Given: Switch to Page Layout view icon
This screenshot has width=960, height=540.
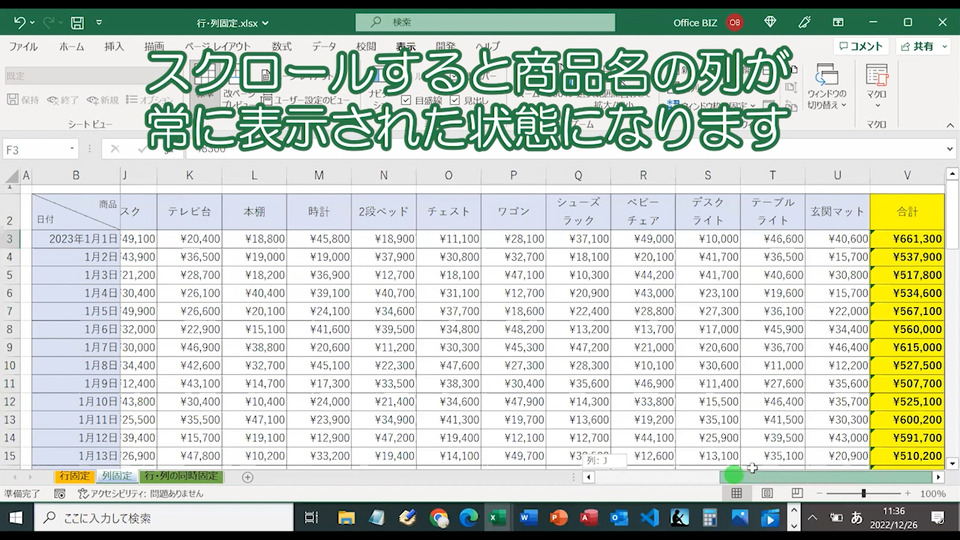Looking at the screenshot, I should coord(767,493).
